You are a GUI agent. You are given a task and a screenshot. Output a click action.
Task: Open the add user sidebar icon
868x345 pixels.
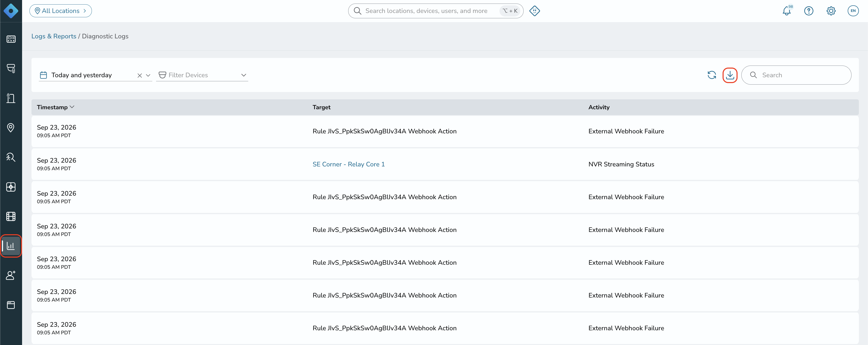(x=11, y=275)
